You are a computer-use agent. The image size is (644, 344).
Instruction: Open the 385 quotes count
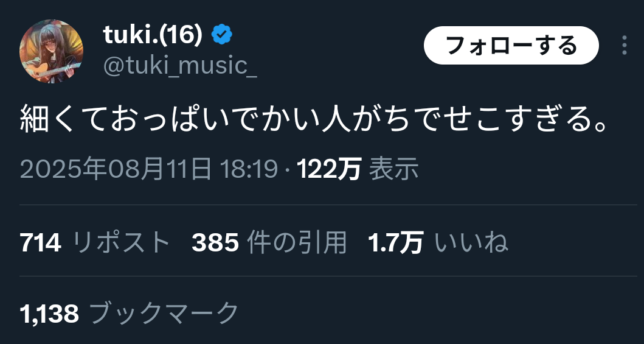point(215,242)
